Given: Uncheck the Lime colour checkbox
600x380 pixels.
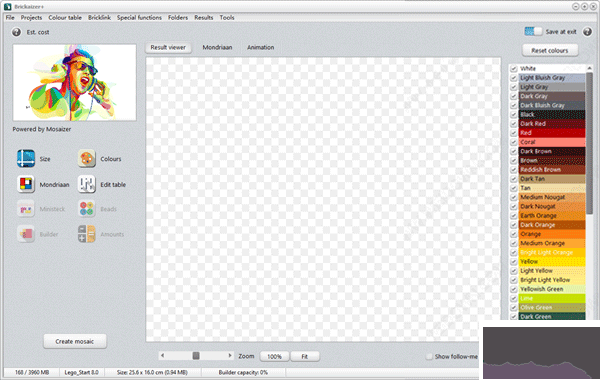Looking at the screenshot, I should pos(514,298).
